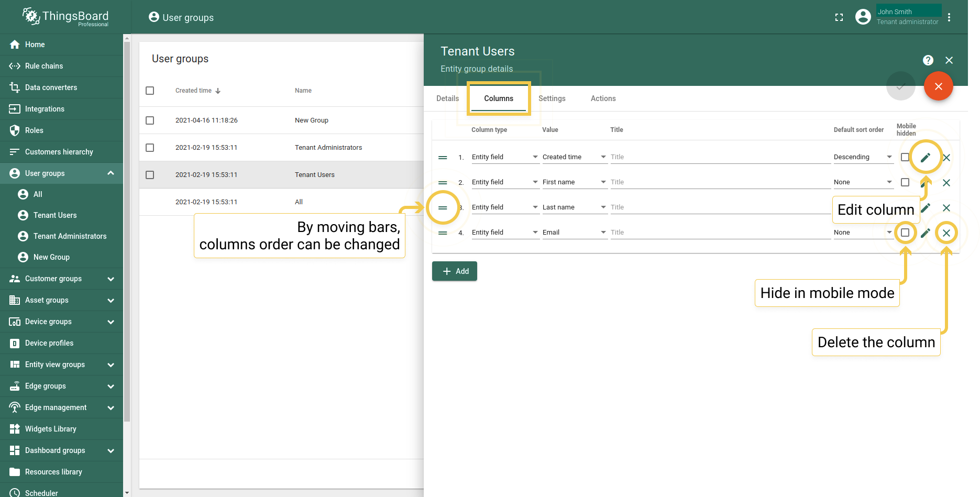Select Tenant Administrators in sidebar
Viewport: 980px width, 497px height.
(61, 236)
